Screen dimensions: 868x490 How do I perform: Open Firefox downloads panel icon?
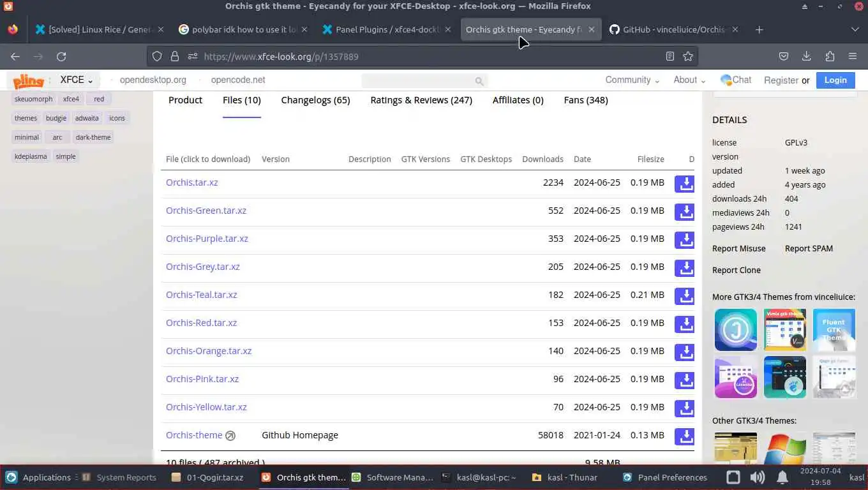tap(807, 56)
